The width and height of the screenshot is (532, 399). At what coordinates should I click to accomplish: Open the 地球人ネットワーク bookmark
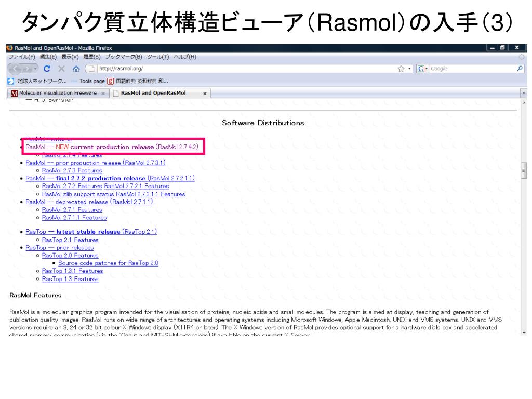pyautogui.click(x=37, y=81)
